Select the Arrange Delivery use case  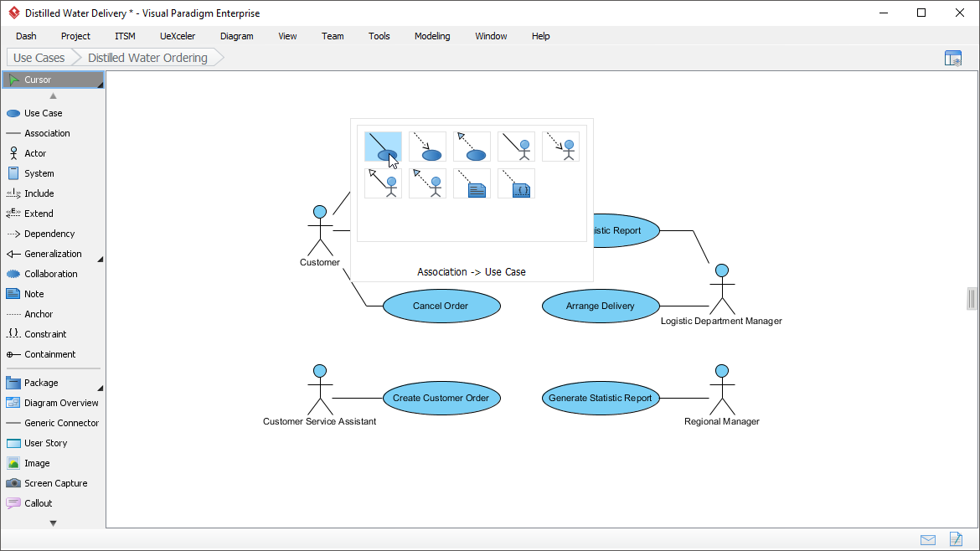[601, 306]
